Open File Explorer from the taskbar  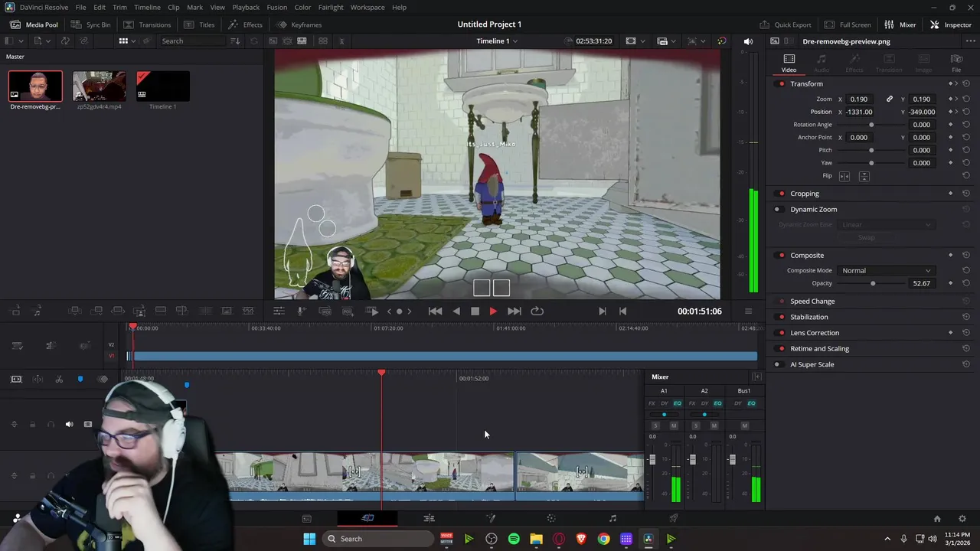point(536,539)
